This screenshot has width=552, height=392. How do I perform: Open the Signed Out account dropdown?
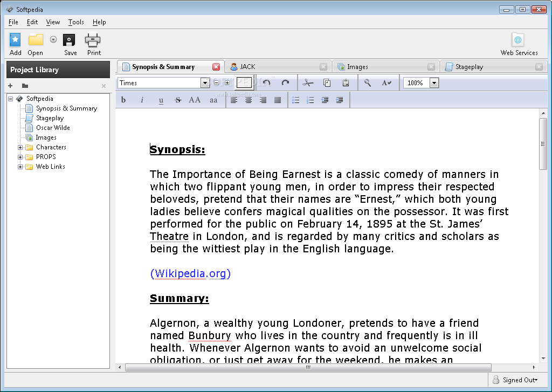(x=515, y=380)
